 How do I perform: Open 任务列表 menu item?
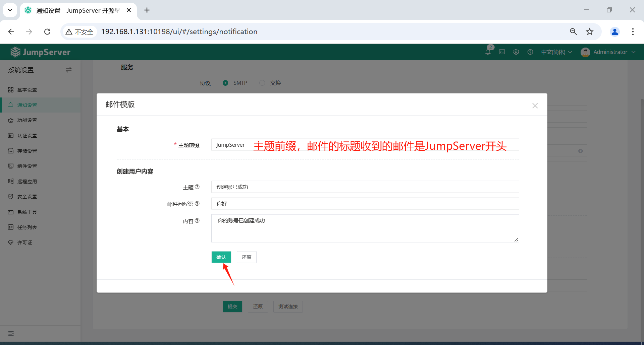click(40, 227)
